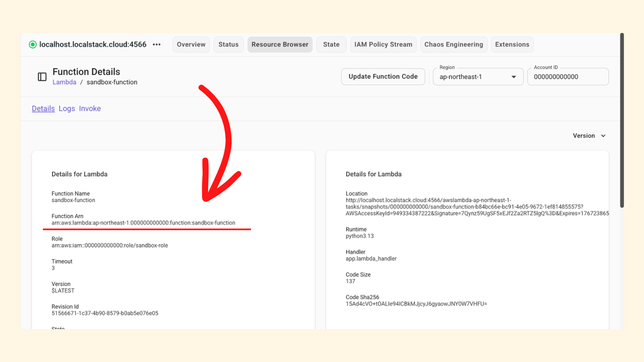Viewport: 644px width, 362px height.
Task: Open the IAM Policy Stream tab
Action: pos(383,45)
